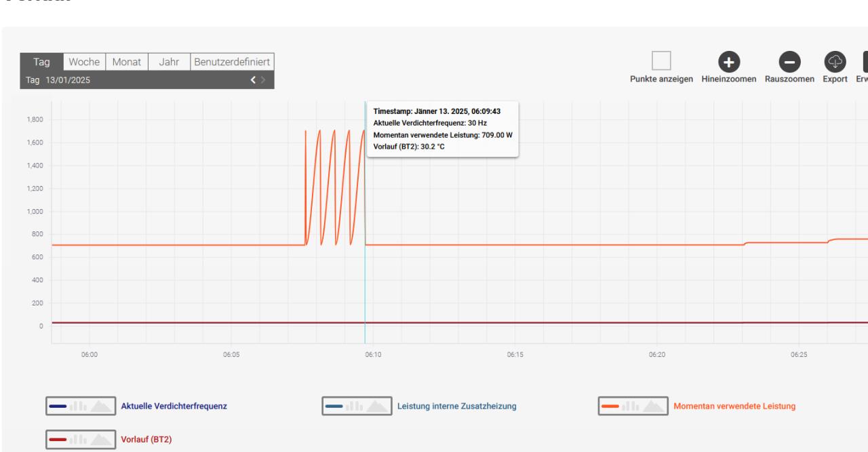Go to the next day with right arrow
868x452 pixels.
click(263, 80)
